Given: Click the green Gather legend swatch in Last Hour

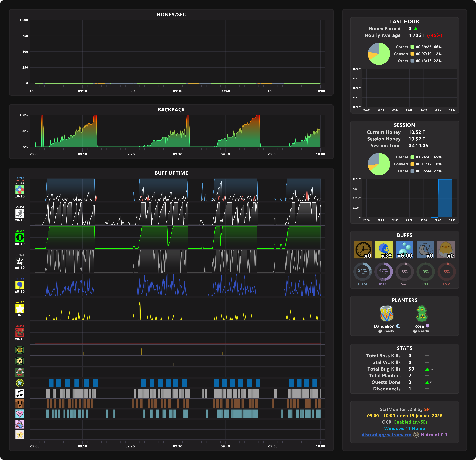Looking at the screenshot, I should pyautogui.click(x=412, y=47).
